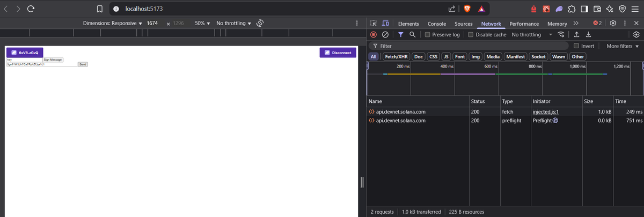This screenshot has width=644, height=217.
Task: Select the All request type filter
Action: pyautogui.click(x=374, y=56)
